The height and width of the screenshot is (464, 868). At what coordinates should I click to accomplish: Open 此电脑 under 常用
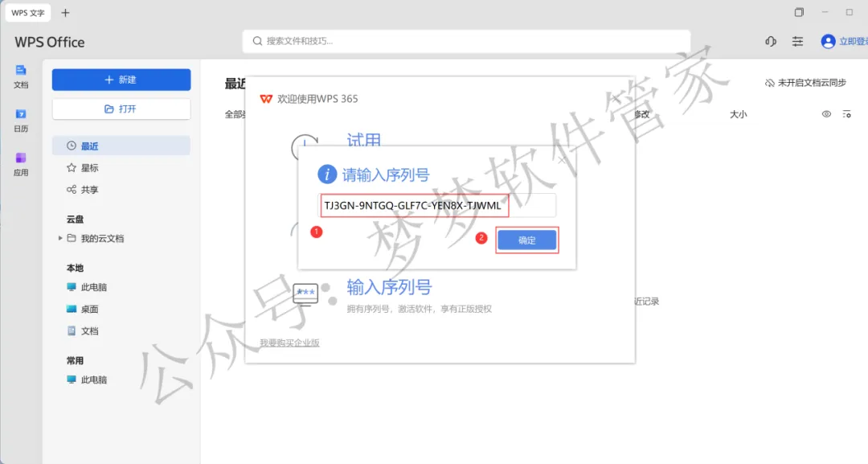tap(87, 380)
